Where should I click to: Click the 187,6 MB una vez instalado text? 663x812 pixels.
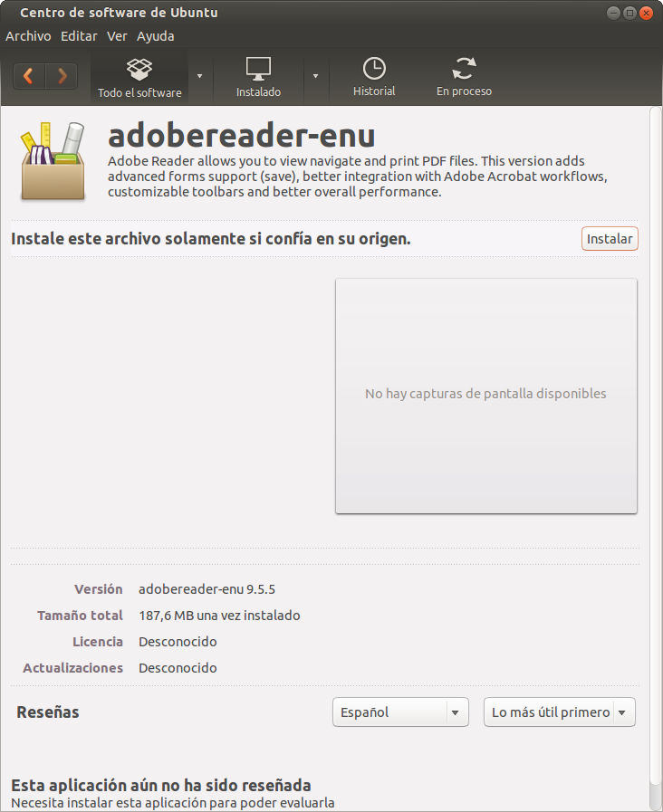(x=219, y=616)
